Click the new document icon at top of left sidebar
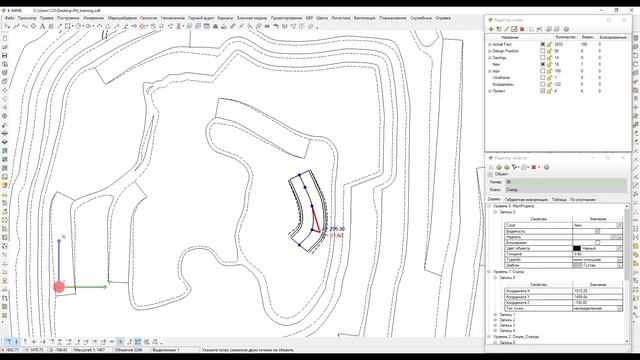Screen dimensions: 640x360 point(5,38)
